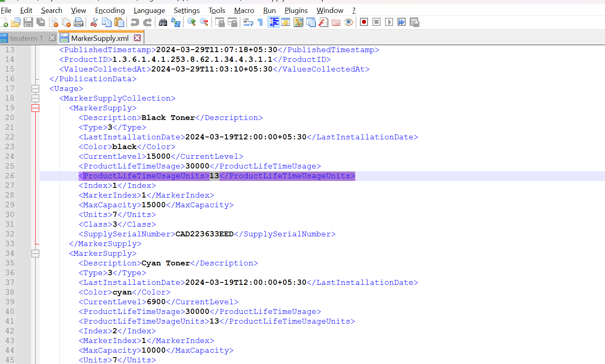The width and height of the screenshot is (605, 364).
Task: Click the Zoom In magnifier icon
Action: pos(191,22)
